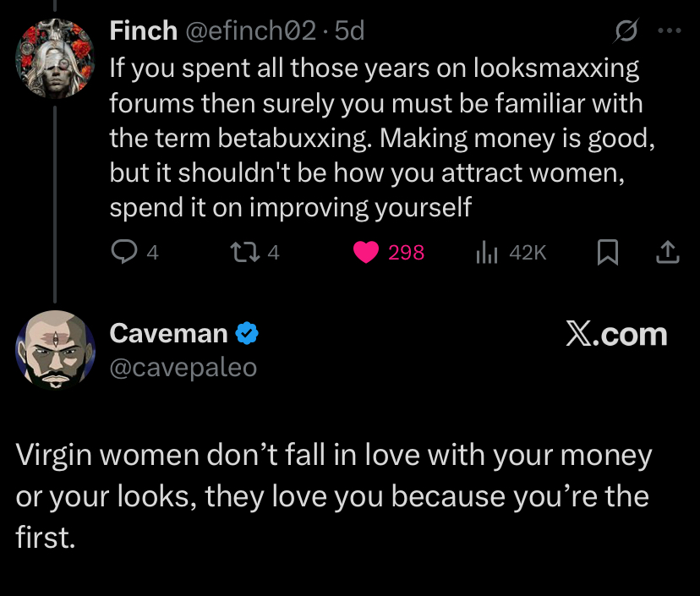Open the 5d timestamp link
700x596 pixels.
point(350,31)
